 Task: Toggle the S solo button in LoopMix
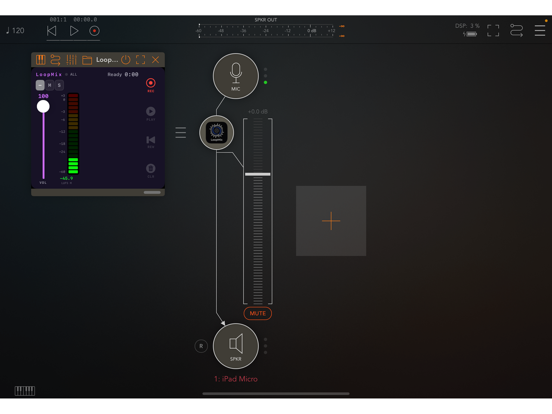pyautogui.click(x=59, y=85)
